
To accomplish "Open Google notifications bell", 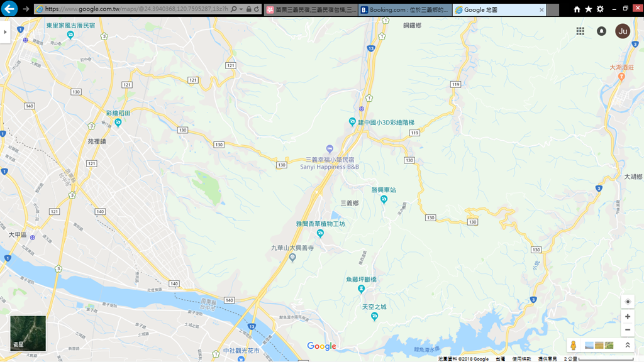I will pyautogui.click(x=601, y=31).
